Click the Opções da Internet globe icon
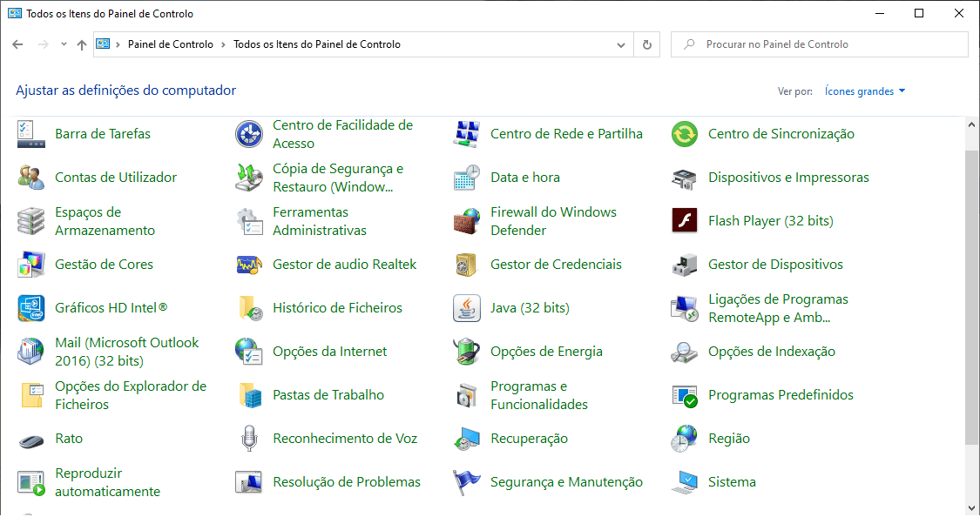Viewport: 980px width, 517px height. tap(249, 352)
